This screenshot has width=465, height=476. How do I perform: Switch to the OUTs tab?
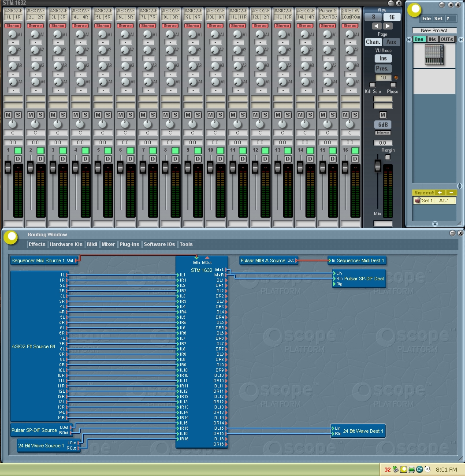tap(447, 39)
